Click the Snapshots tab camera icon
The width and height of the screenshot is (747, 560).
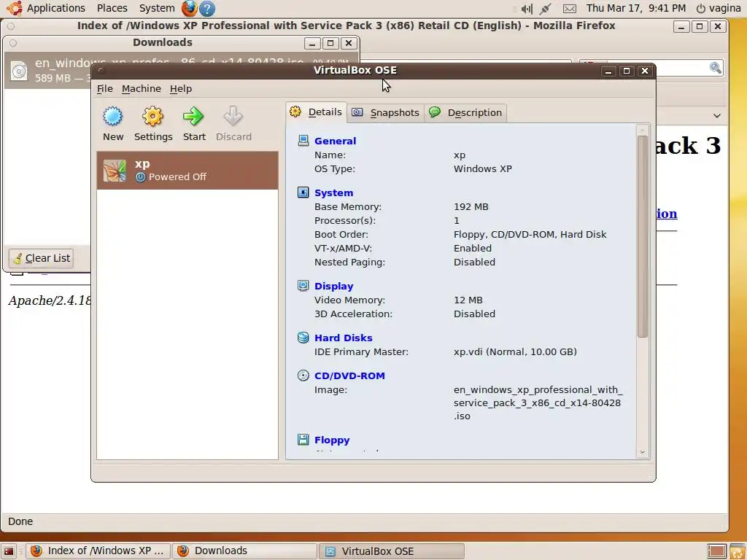point(357,112)
